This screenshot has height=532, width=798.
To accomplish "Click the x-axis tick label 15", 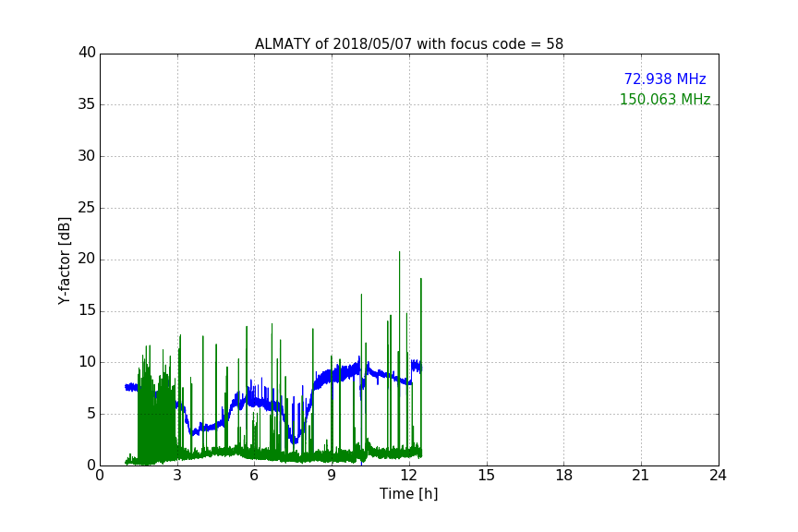I will click(x=487, y=476).
